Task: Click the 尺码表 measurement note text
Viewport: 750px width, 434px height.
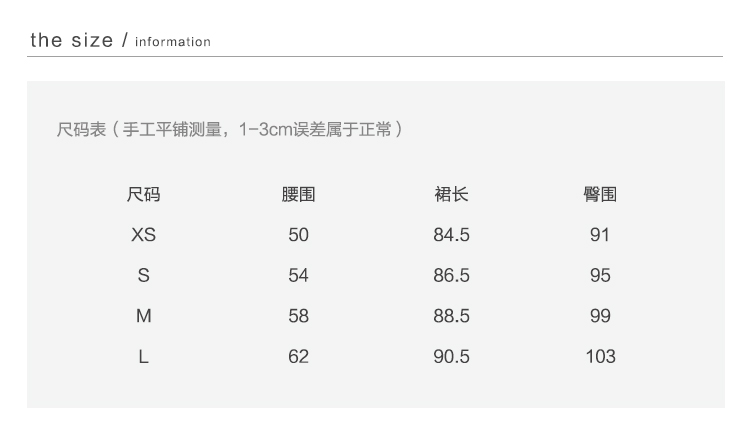Action: tap(230, 130)
